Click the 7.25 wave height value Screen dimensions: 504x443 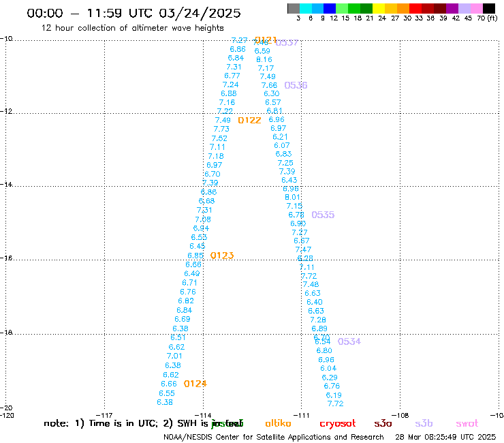coord(285,163)
